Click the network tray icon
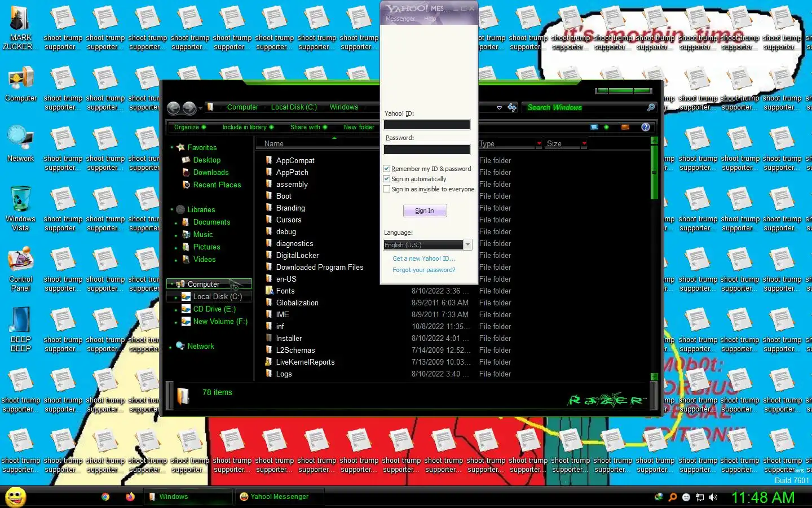This screenshot has height=508, width=812. (x=700, y=497)
